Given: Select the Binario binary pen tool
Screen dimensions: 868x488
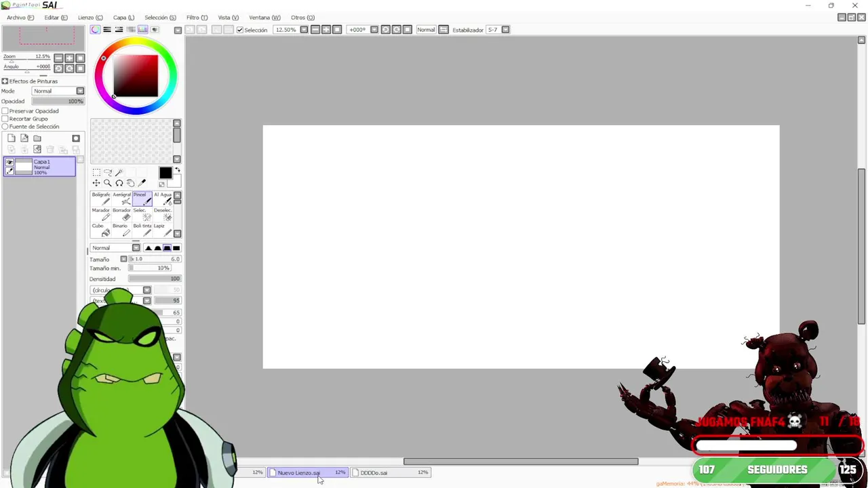Looking at the screenshot, I should 121,230.
